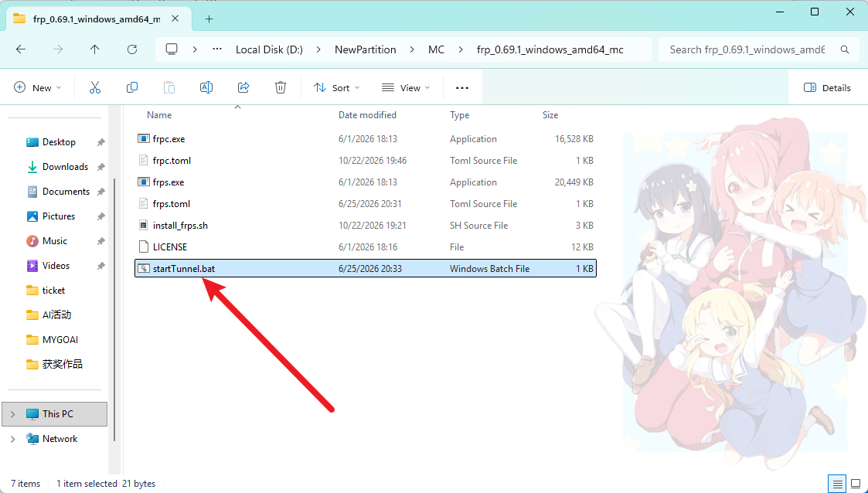Refresh the current folder
Image resolution: width=868 pixels, height=493 pixels.
[131, 49]
